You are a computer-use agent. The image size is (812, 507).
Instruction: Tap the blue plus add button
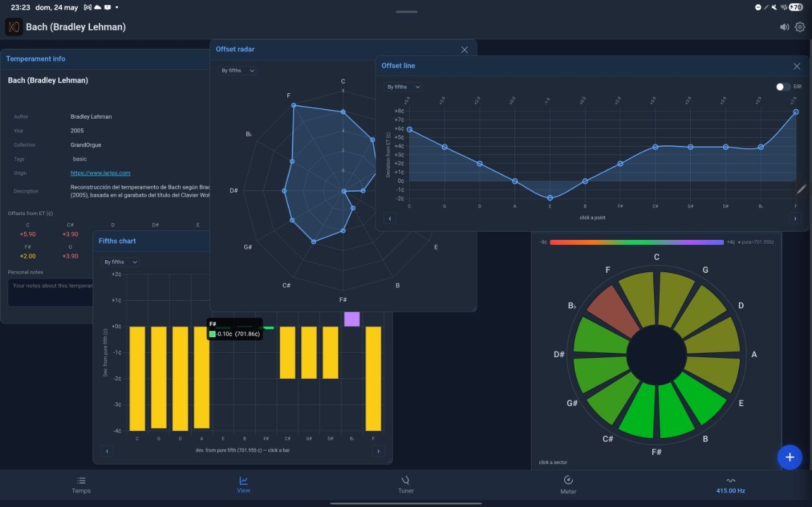pos(790,457)
